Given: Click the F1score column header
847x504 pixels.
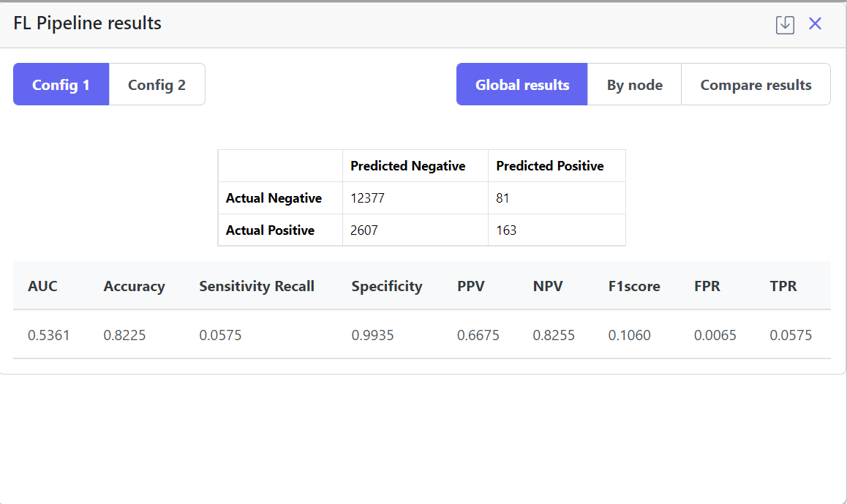Looking at the screenshot, I should 634,286.
